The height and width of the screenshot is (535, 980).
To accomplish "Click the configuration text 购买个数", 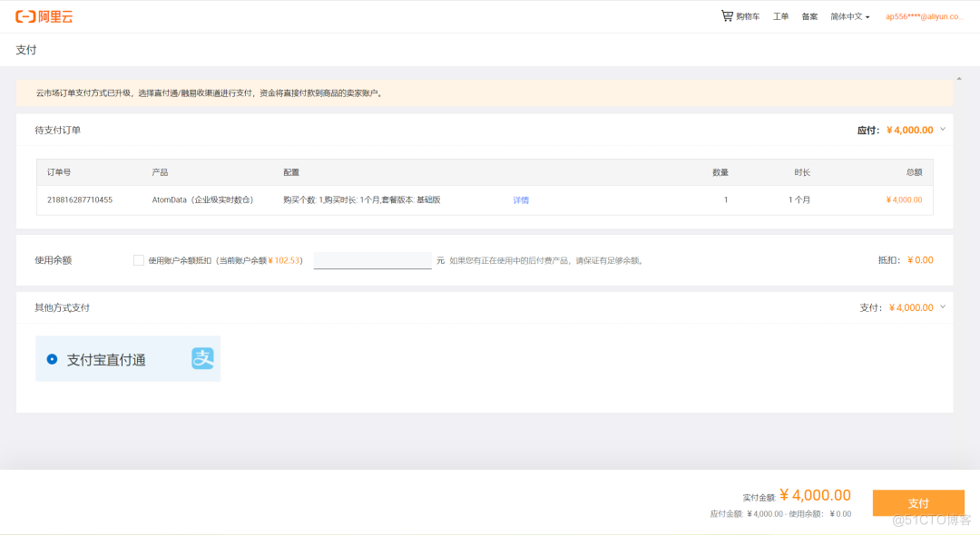I will click(361, 199).
